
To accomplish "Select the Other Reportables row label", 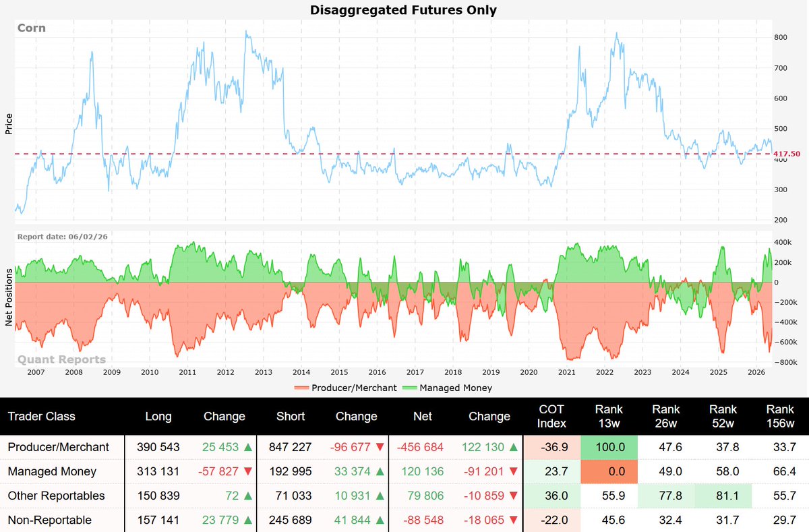I will [56, 496].
